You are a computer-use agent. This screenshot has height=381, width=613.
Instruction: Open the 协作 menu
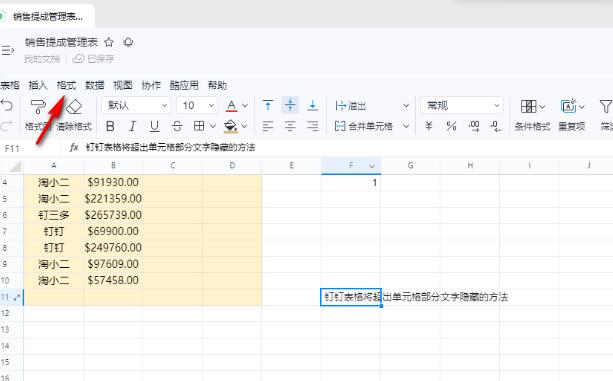click(151, 85)
